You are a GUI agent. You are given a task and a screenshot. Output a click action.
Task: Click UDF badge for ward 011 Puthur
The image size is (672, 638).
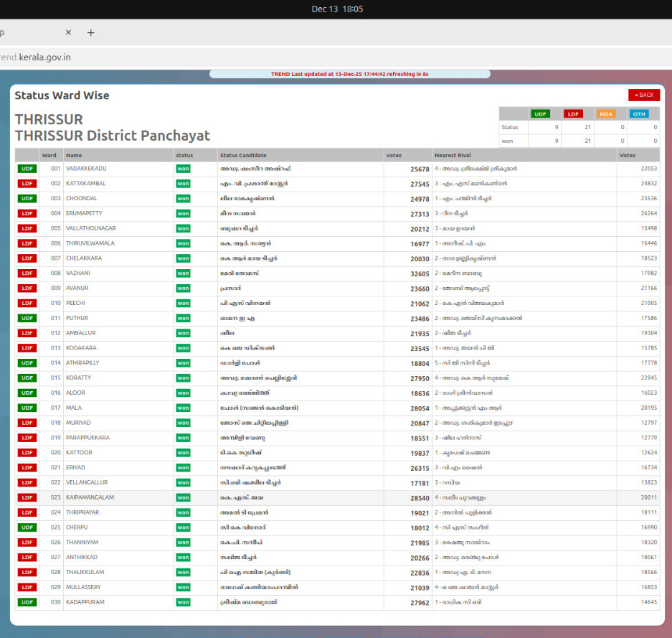[x=27, y=318]
